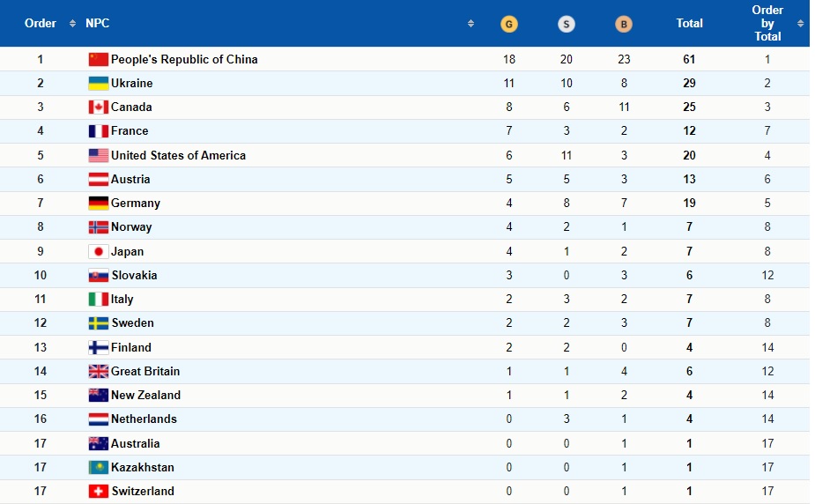
Task: Open the Great Britain team link
Action: pyautogui.click(x=145, y=371)
